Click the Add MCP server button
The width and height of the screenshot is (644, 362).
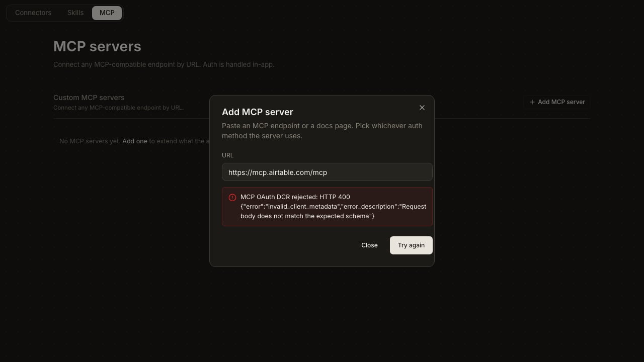(556, 102)
